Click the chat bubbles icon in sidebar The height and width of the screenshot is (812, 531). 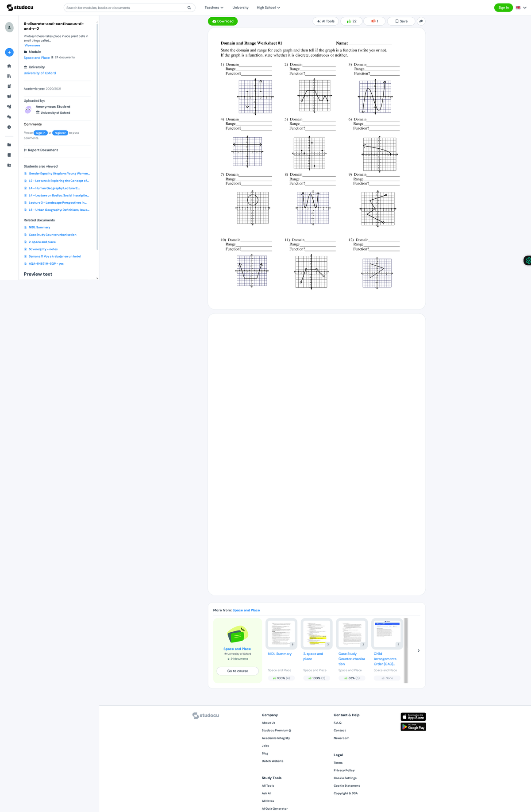9,117
